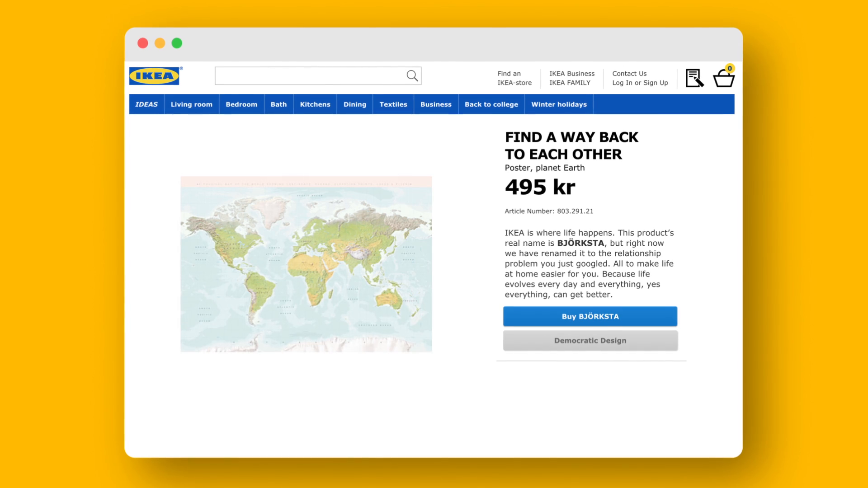The height and width of the screenshot is (488, 868).
Task: Open the Winter holidays menu item
Action: tap(559, 104)
